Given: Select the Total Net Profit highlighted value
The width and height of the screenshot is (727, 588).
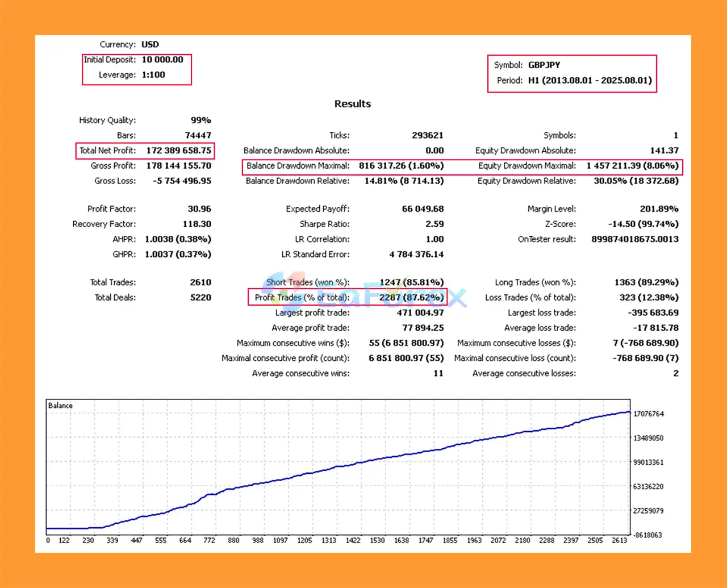Looking at the screenshot, I should click(178, 151).
